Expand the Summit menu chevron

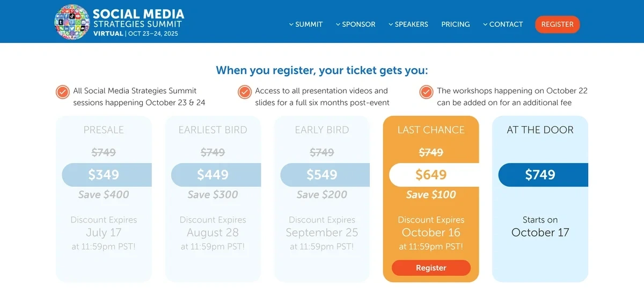coord(291,24)
